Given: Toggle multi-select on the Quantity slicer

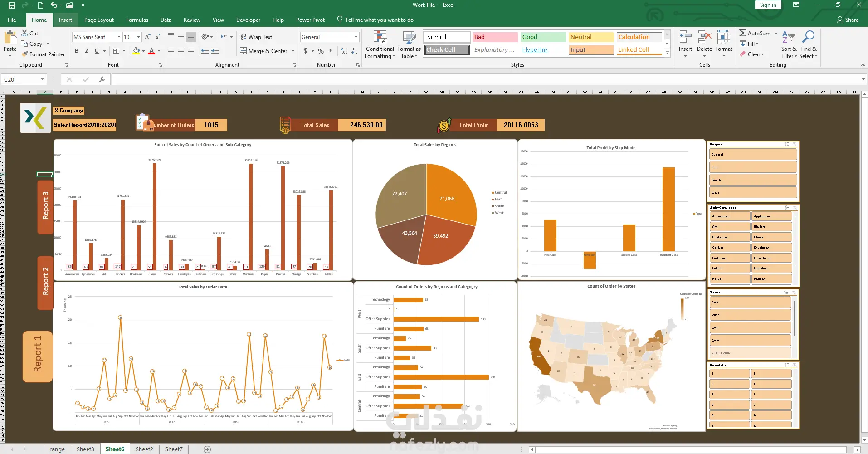Looking at the screenshot, I should (x=787, y=365).
